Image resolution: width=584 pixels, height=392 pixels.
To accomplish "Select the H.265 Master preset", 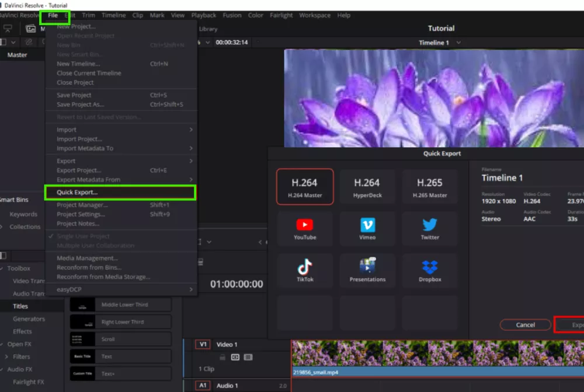I will click(430, 187).
